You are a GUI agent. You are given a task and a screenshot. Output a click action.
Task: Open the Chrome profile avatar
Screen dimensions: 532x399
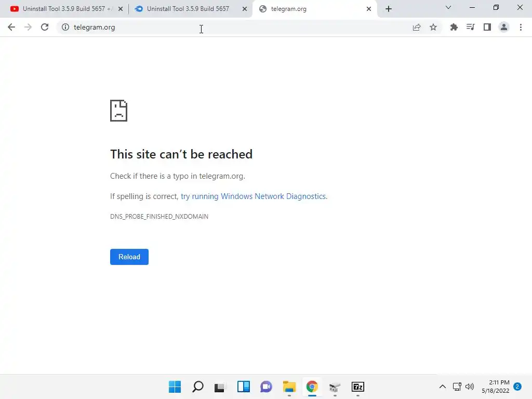tap(504, 27)
